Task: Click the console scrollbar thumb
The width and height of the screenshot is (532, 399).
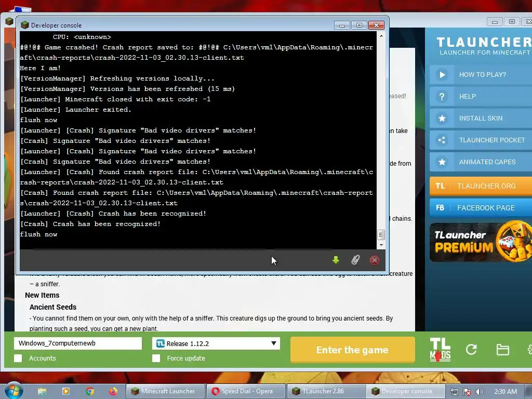Action: pos(381,234)
